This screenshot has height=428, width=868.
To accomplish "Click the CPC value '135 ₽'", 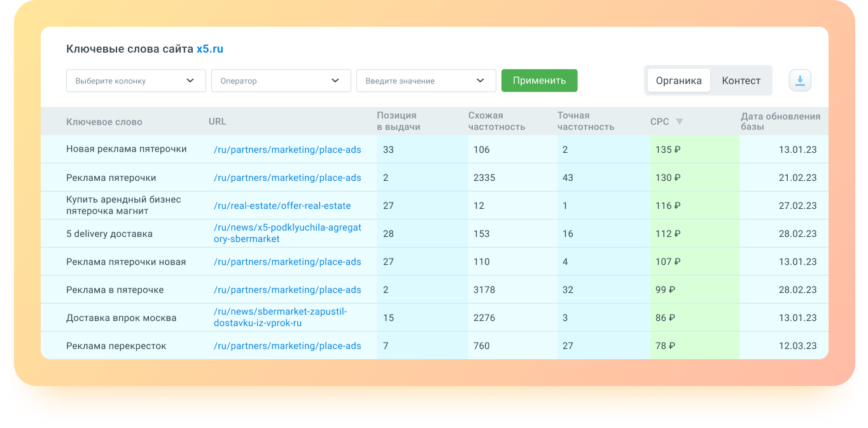I will pyautogui.click(x=668, y=150).
